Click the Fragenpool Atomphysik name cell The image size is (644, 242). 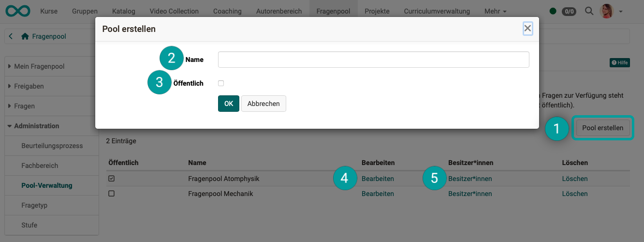224,179
